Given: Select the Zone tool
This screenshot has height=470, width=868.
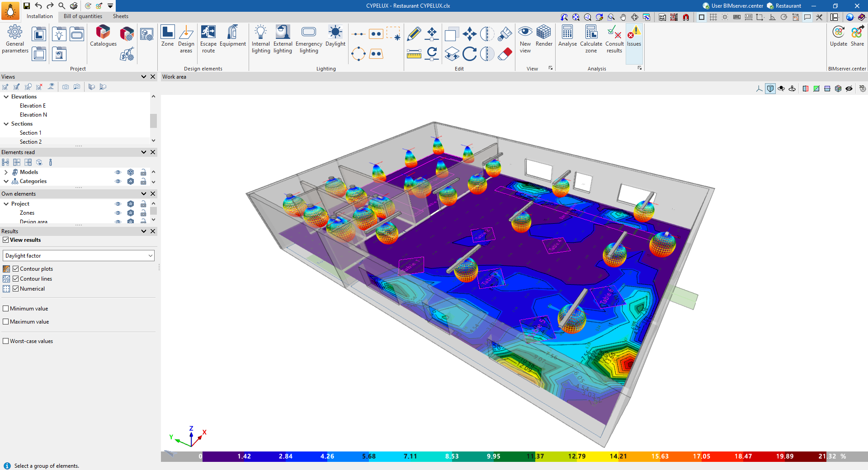Looking at the screenshot, I should pos(167,36).
